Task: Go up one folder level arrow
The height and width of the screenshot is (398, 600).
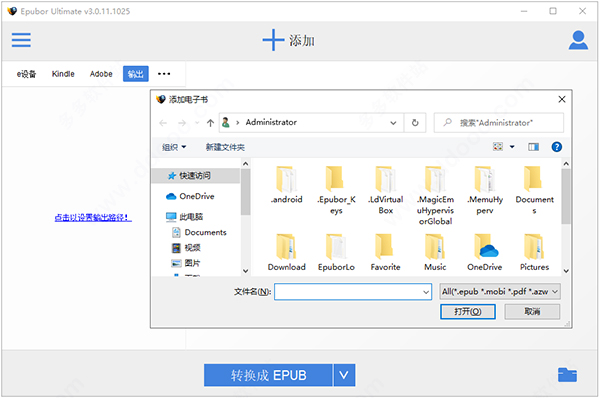Action: (x=210, y=123)
